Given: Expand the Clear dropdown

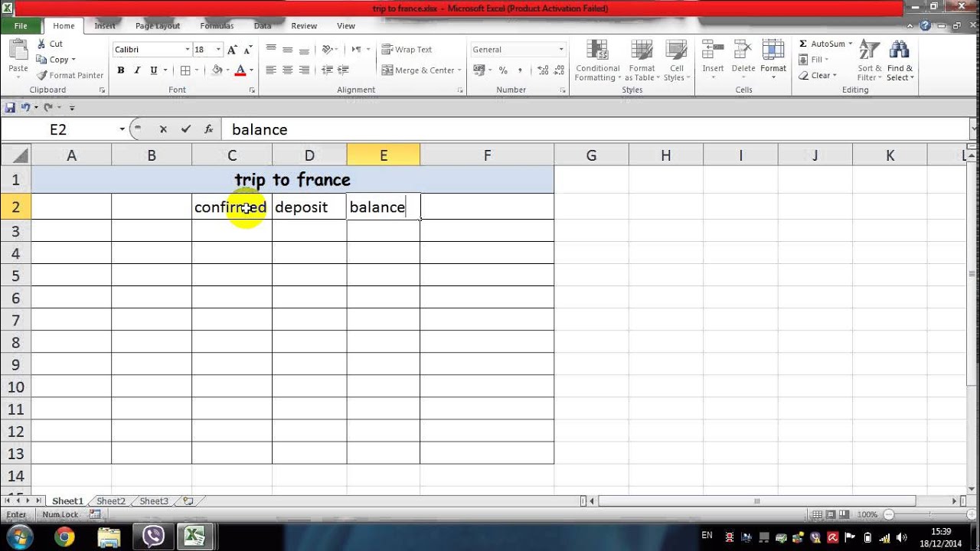Looking at the screenshot, I should 834,75.
